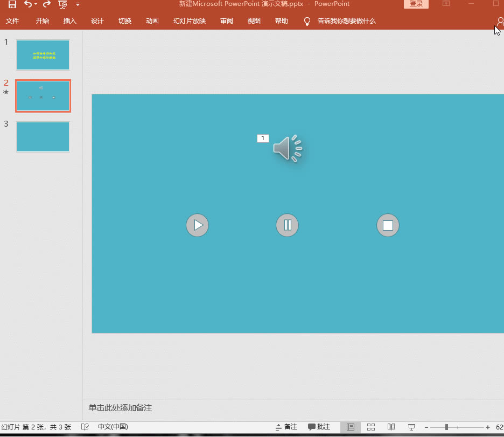Expand Customize Quick Access Toolbar dropdown
This screenshot has width=504, height=437.
pyautogui.click(x=78, y=4)
